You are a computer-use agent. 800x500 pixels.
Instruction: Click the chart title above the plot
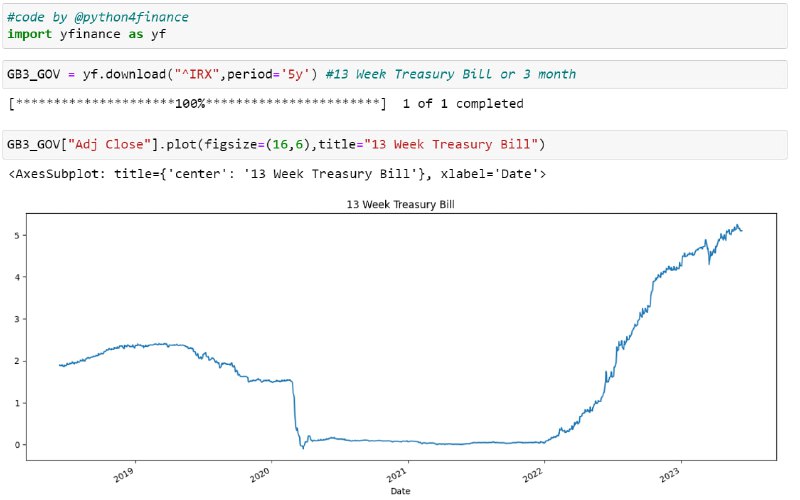coord(401,205)
